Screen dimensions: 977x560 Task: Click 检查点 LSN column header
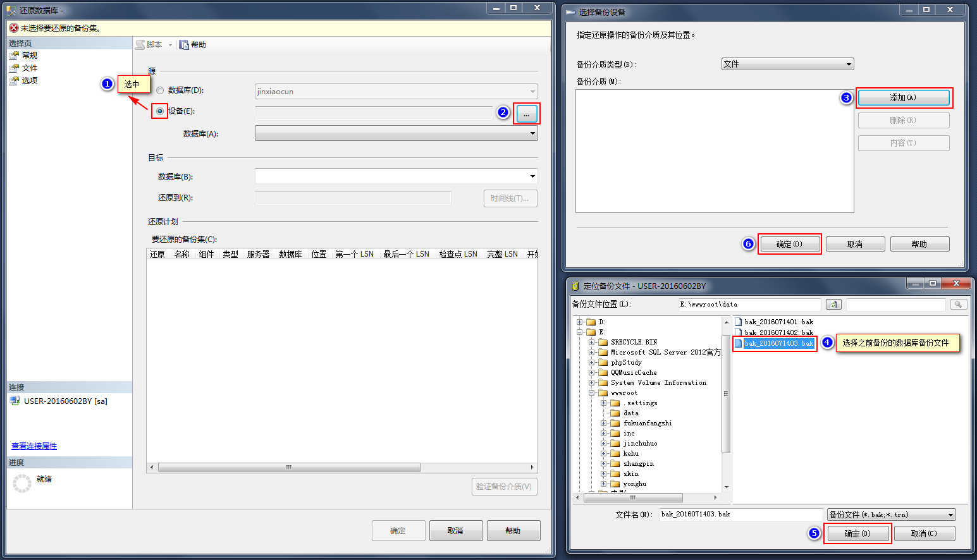point(458,254)
